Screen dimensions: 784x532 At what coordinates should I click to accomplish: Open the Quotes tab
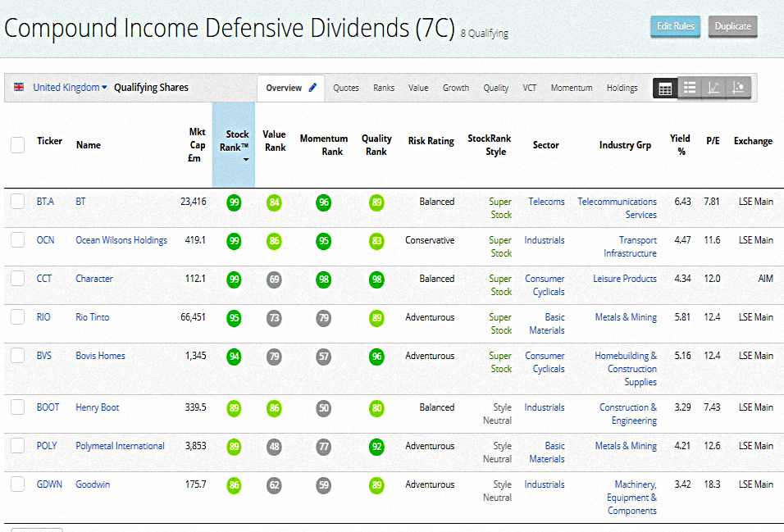346,88
